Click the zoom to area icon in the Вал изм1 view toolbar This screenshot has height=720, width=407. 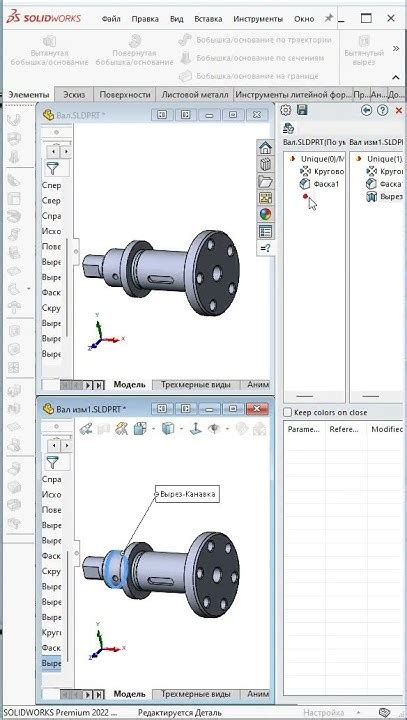point(85,429)
